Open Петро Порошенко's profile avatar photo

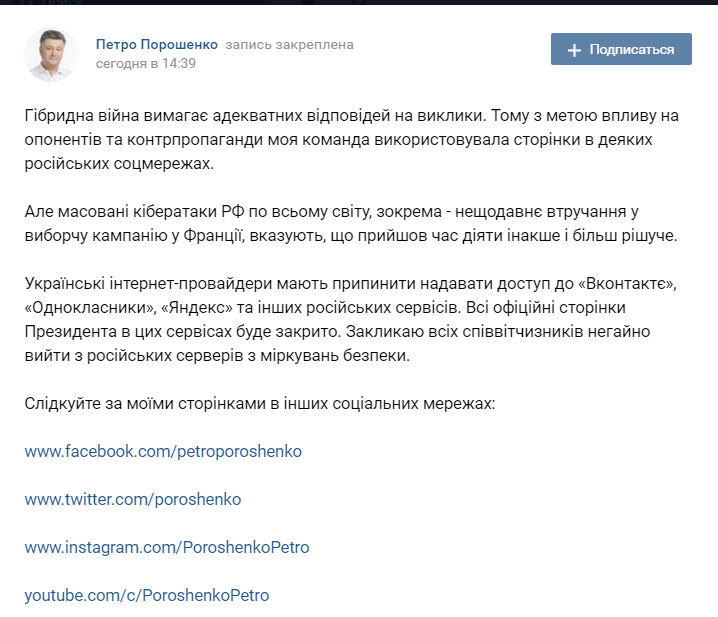[x=51, y=55]
